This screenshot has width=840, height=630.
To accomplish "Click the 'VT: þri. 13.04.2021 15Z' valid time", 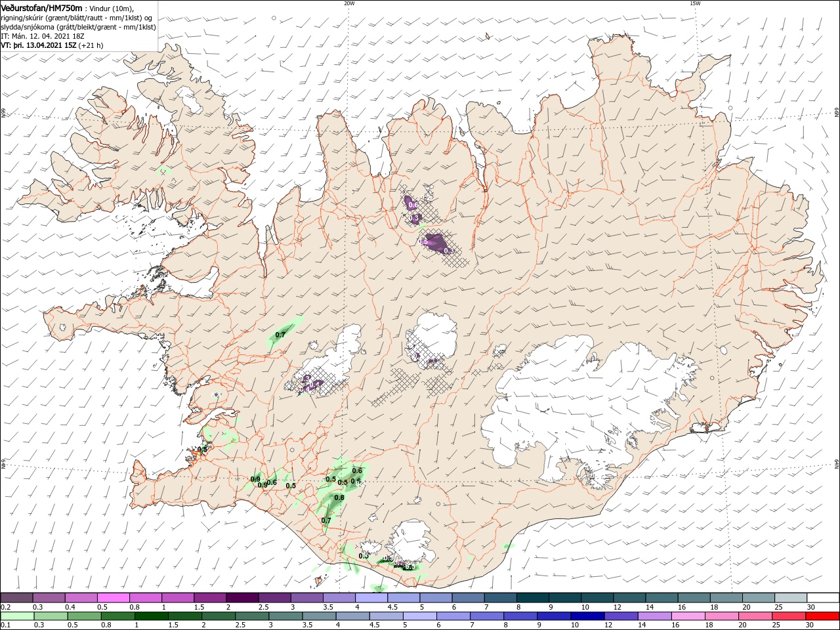I will (39, 46).
